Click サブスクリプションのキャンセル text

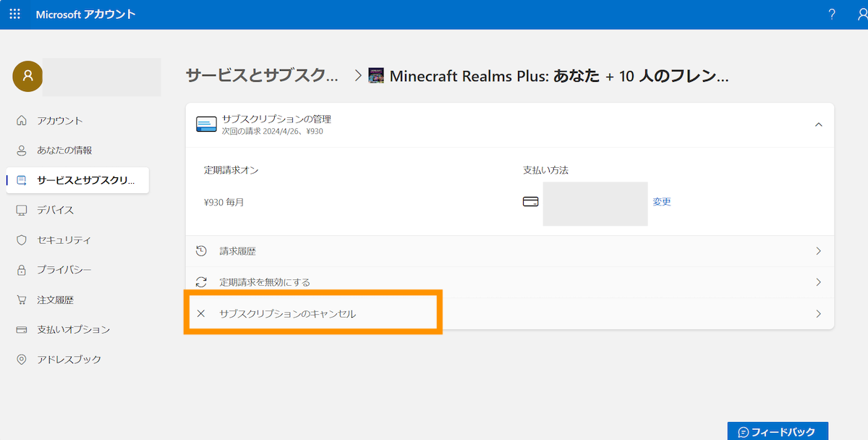[x=288, y=314]
